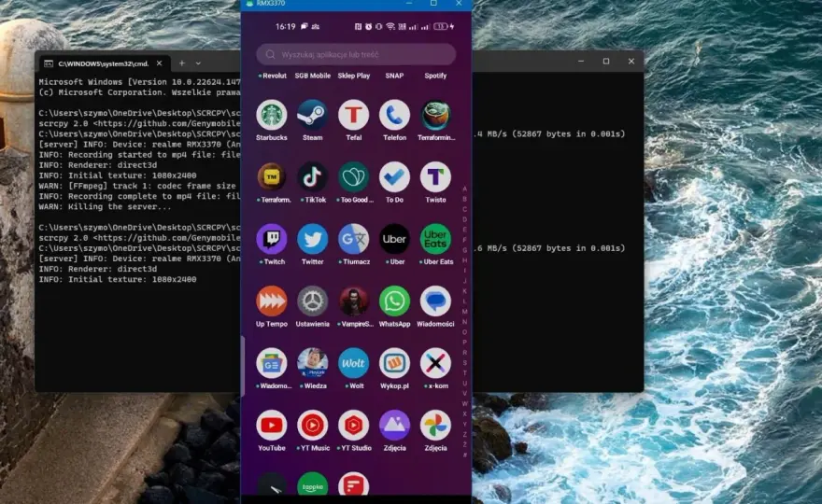
Task: Open the Tefal app
Action: pos(353,115)
